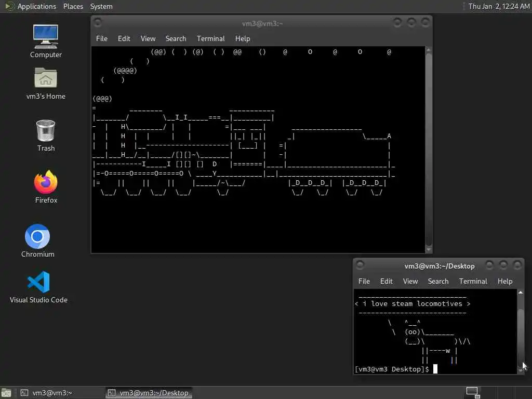Viewport: 532px width, 399px height.
Task: Click window menu icon of vm3@vm3:~ terminal
Action: pyautogui.click(x=98, y=23)
